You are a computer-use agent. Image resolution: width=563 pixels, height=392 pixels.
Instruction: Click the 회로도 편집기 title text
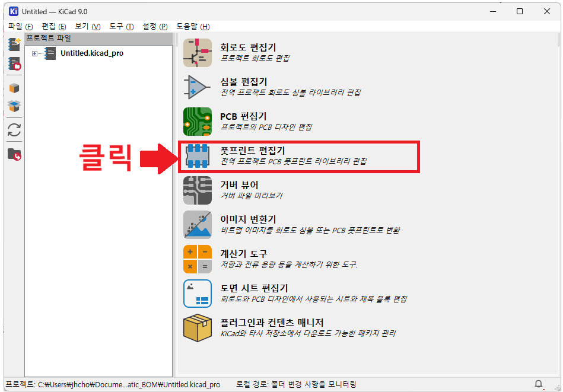(248, 47)
